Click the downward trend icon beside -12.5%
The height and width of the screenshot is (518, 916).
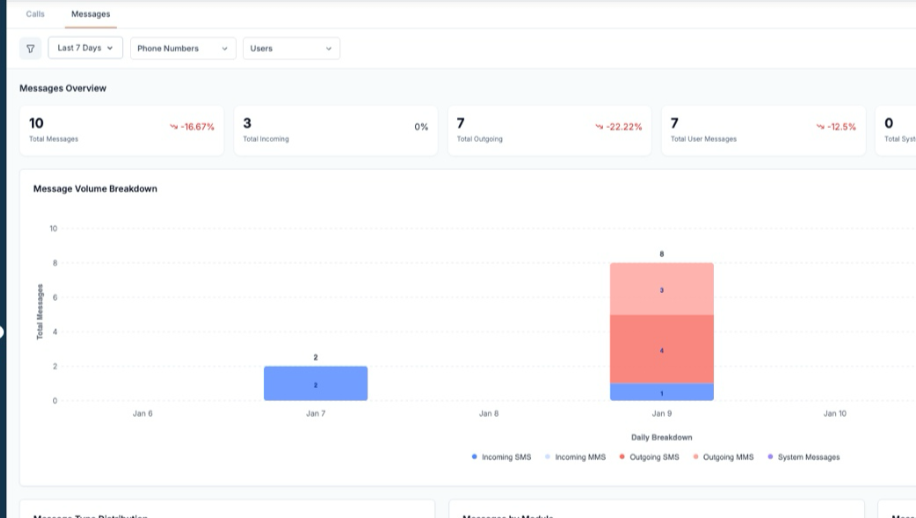(821, 127)
